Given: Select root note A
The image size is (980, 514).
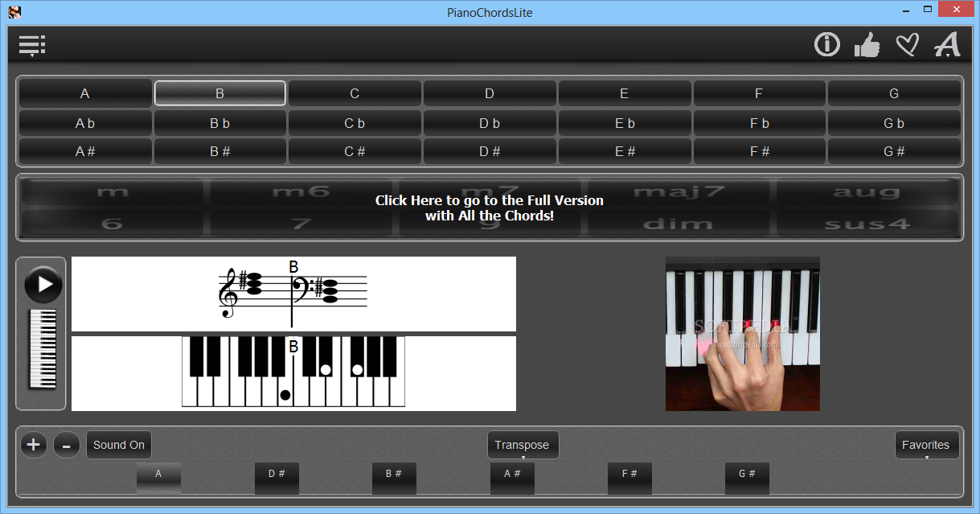Looking at the screenshot, I should tap(85, 93).
